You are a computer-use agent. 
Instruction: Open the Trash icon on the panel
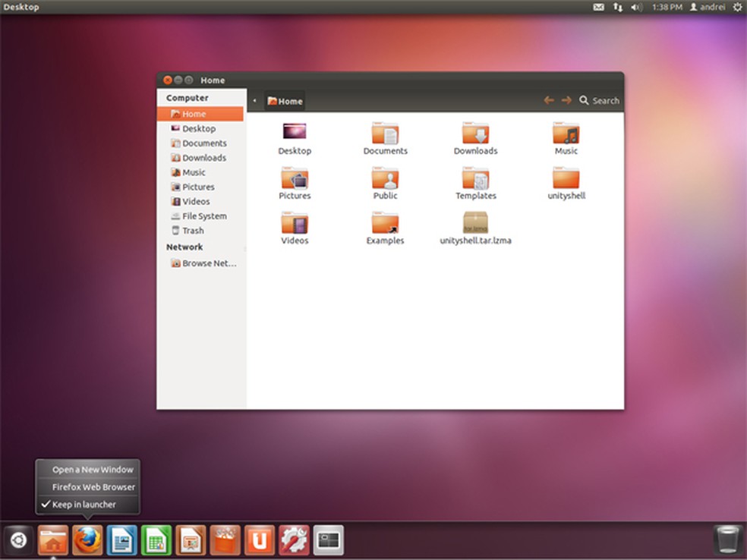[x=727, y=540]
